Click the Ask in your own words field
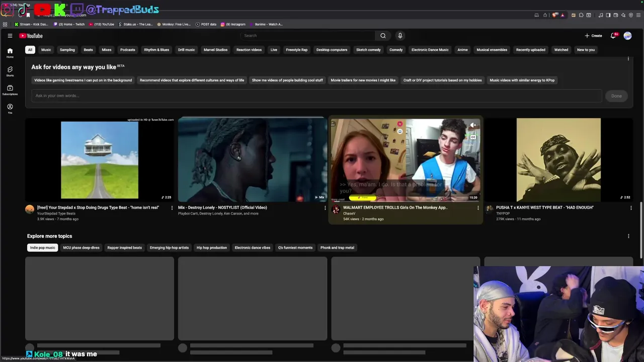This screenshot has height=362, width=644. (x=316, y=96)
